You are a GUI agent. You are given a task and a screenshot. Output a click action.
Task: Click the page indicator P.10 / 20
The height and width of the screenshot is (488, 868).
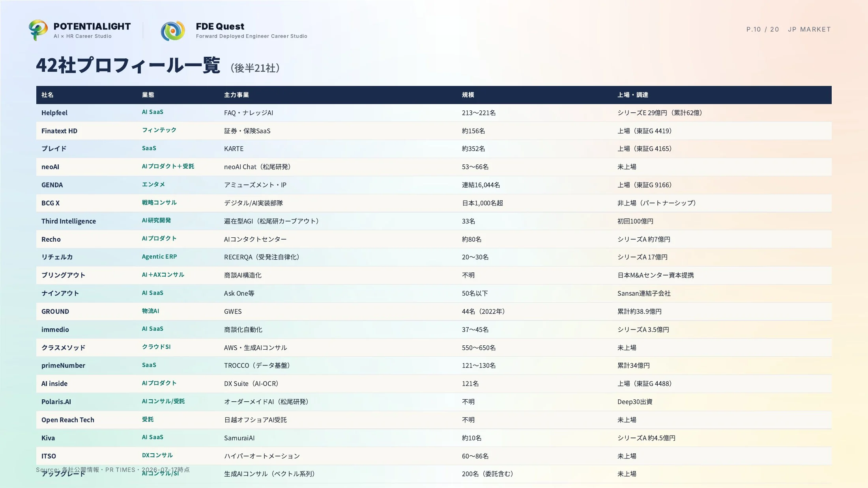pos(763,29)
